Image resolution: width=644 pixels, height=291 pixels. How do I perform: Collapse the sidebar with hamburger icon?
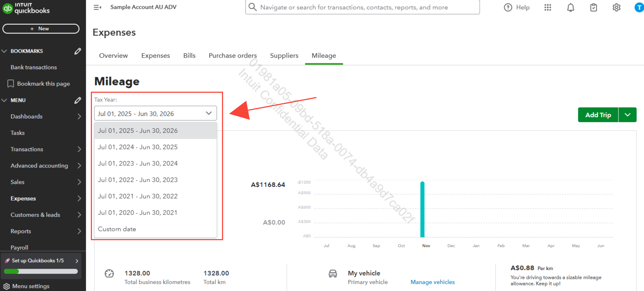pos(97,8)
